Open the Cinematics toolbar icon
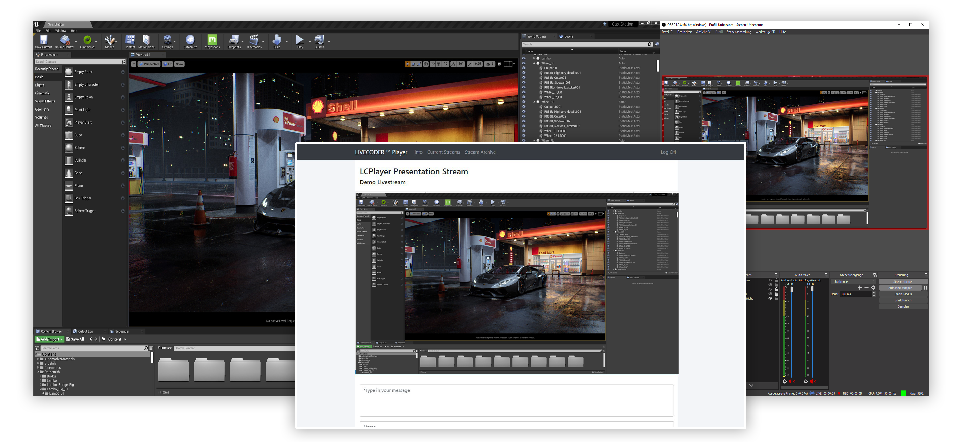The width and height of the screenshot is (980, 442). 254,42
